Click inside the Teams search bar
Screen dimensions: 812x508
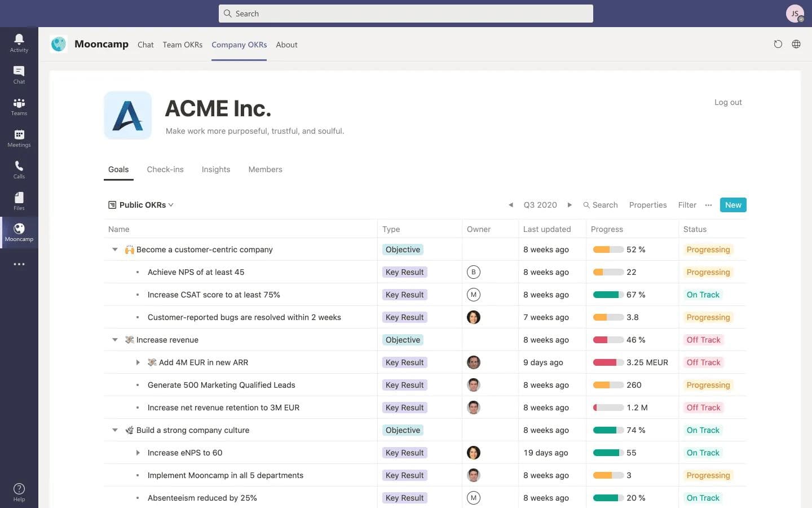405,13
